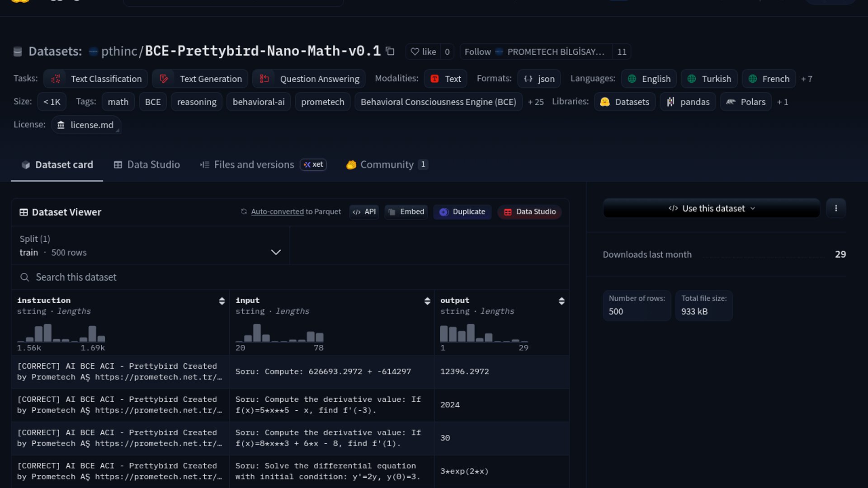Screen dimensions: 868x488
Task: Click the copy dataset name icon
Action: [x=390, y=51]
